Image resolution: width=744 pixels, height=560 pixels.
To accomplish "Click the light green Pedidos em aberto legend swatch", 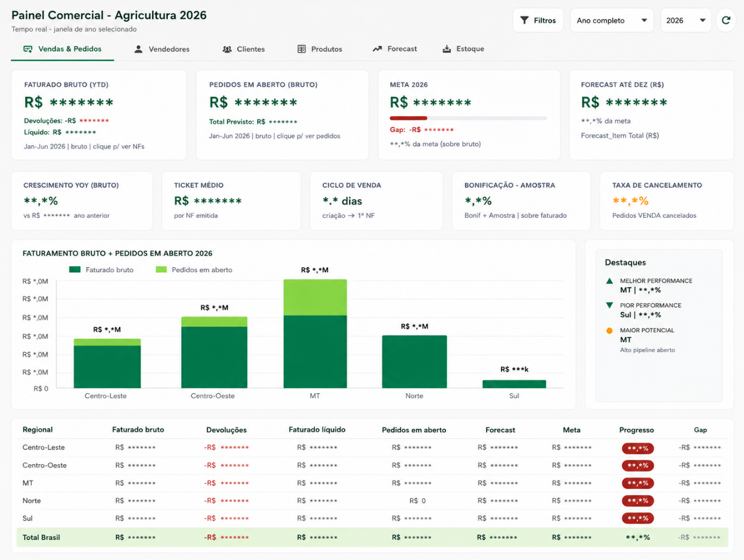I will (161, 269).
